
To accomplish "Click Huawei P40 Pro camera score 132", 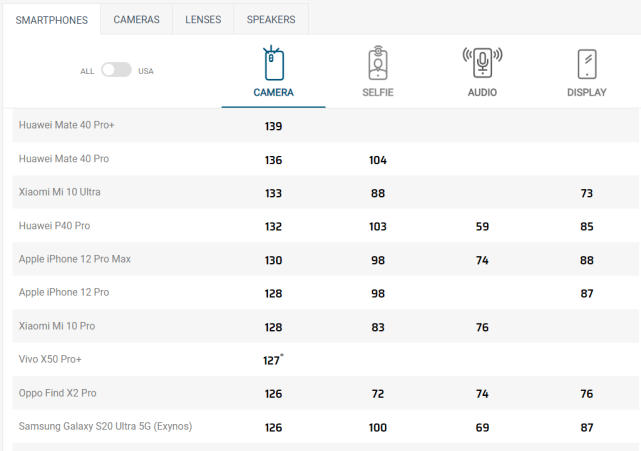I will (273, 227).
